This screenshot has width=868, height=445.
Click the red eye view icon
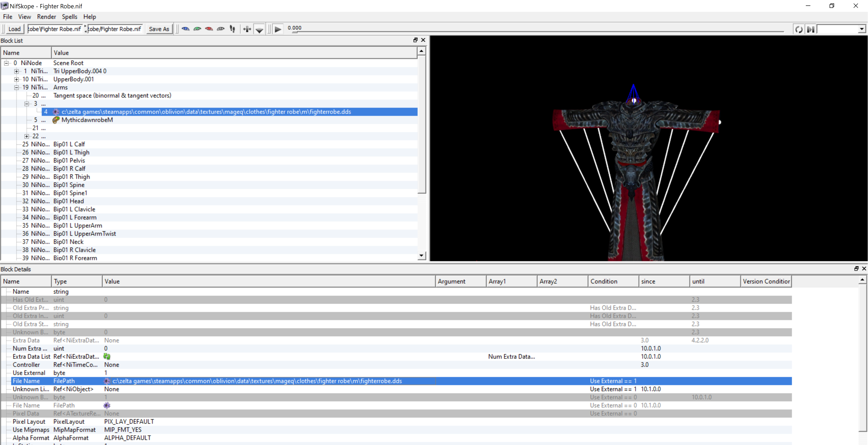(209, 29)
